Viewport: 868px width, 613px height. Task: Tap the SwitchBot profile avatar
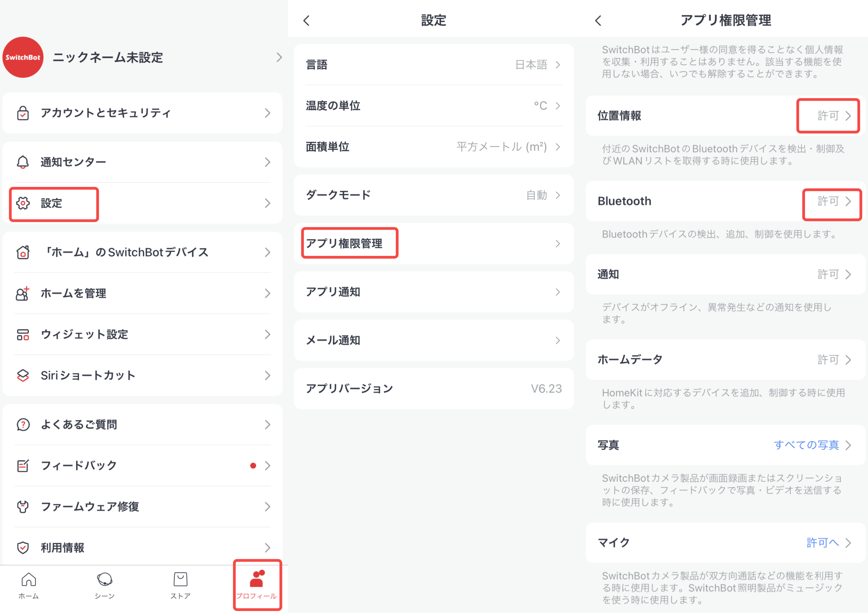pyautogui.click(x=23, y=57)
